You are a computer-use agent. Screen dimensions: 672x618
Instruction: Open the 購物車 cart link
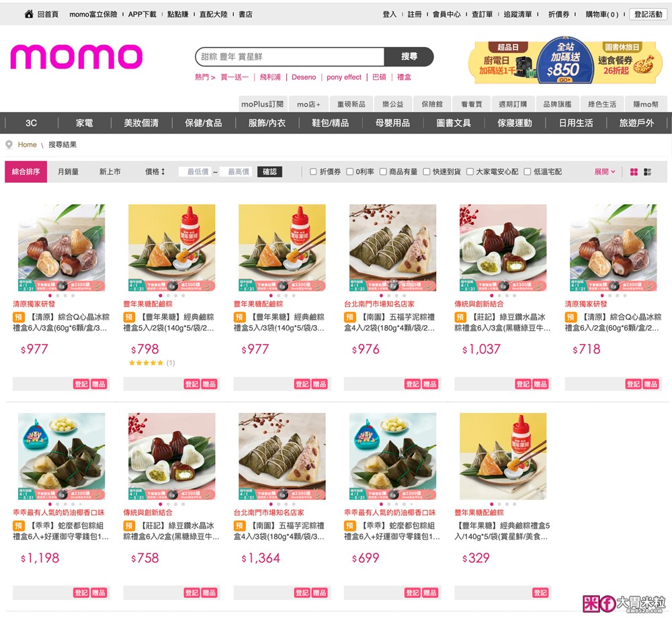[x=601, y=14]
